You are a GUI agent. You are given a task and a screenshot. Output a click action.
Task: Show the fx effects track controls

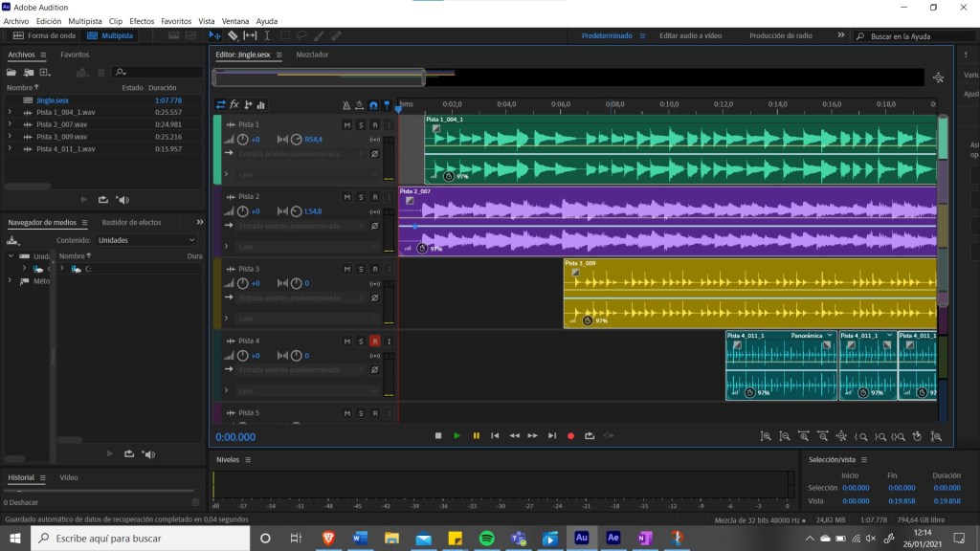[234, 105]
